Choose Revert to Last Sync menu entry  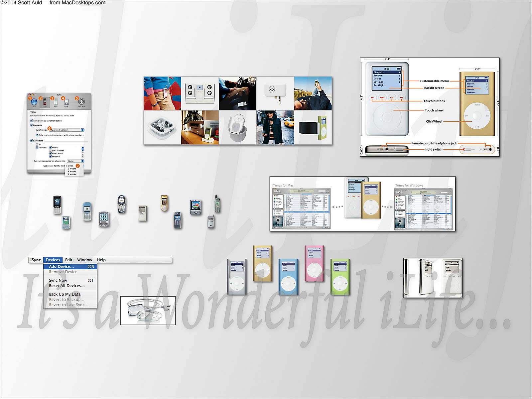tap(70, 305)
